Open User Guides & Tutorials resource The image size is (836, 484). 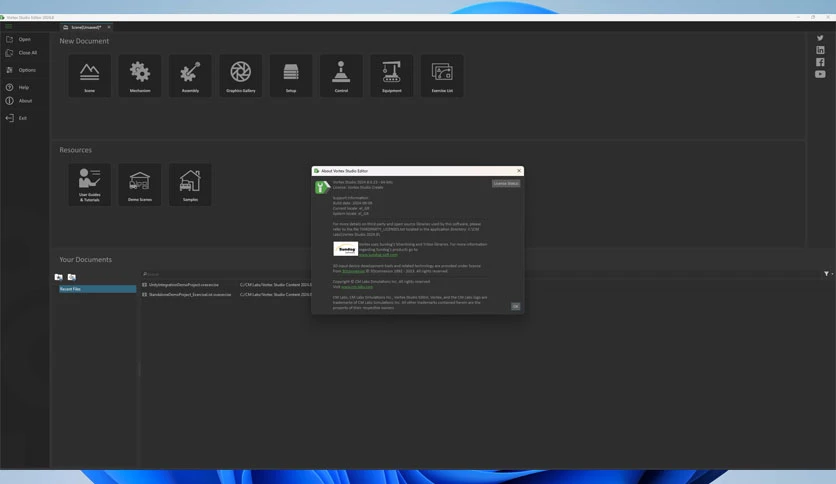(x=90, y=184)
